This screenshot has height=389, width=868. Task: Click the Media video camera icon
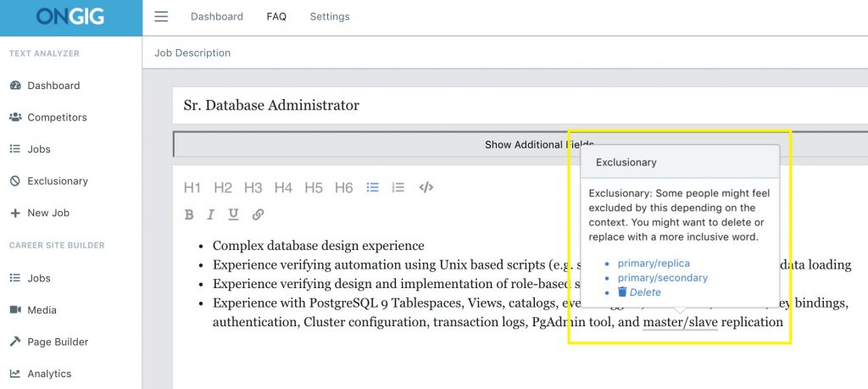click(x=15, y=310)
